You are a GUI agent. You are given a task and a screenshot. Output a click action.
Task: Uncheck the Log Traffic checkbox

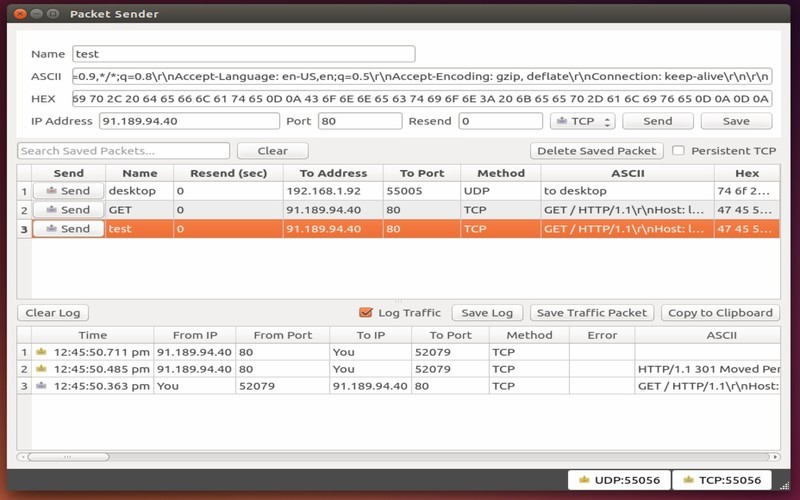[365, 313]
